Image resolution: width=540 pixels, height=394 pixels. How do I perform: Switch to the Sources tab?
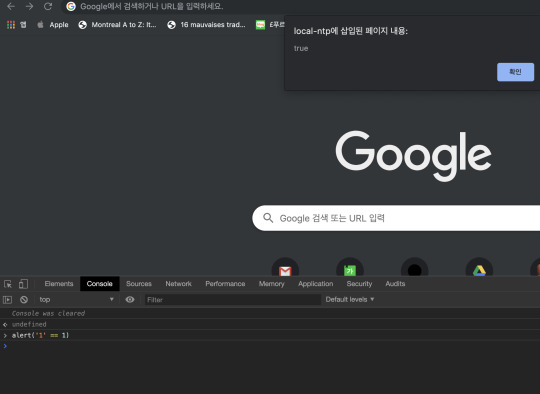coord(139,284)
